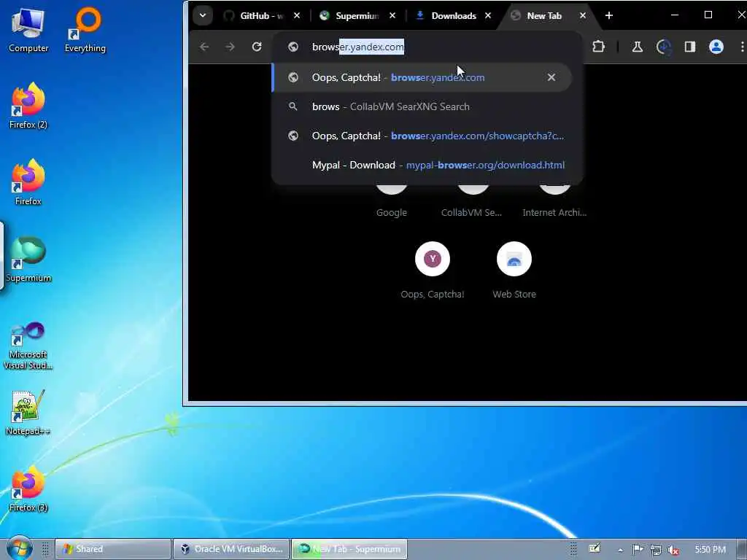
Task: Select the Microsoft Visual Studio desktop icon
Action: tap(28, 346)
